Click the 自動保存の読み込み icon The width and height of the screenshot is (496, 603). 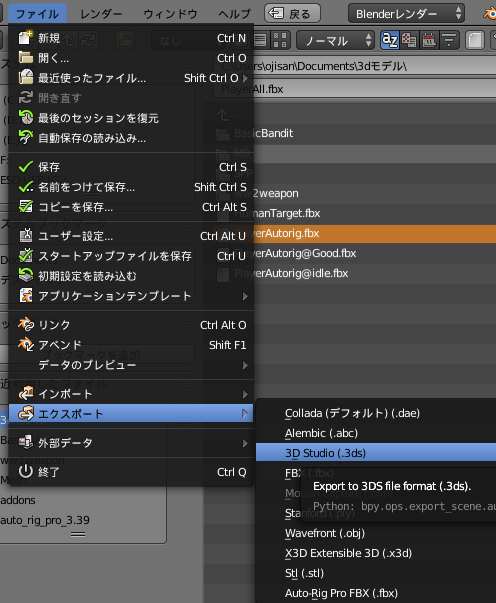pos(26,137)
